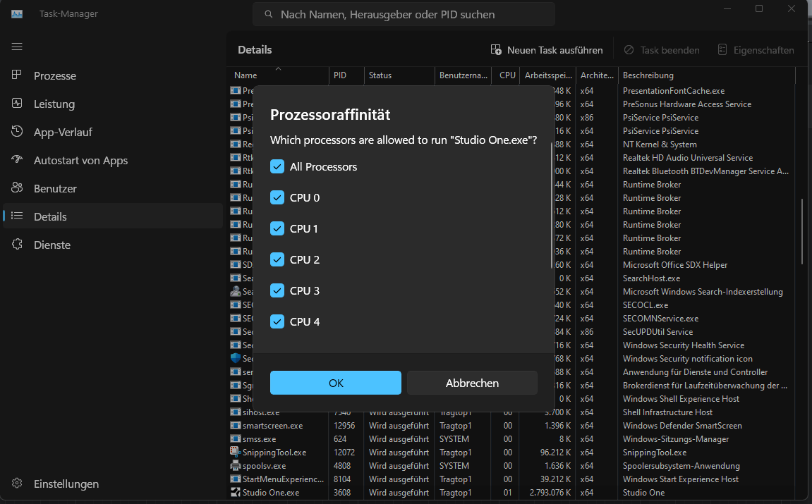Image resolution: width=812 pixels, height=504 pixels.
Task: Click the Dienste puzzle-piece icon
Action: (17, 244)
